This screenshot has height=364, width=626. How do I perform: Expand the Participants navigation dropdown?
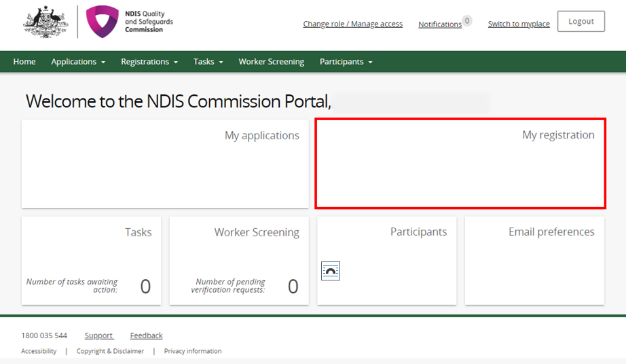pyautogui.click(x=346, y=62)
